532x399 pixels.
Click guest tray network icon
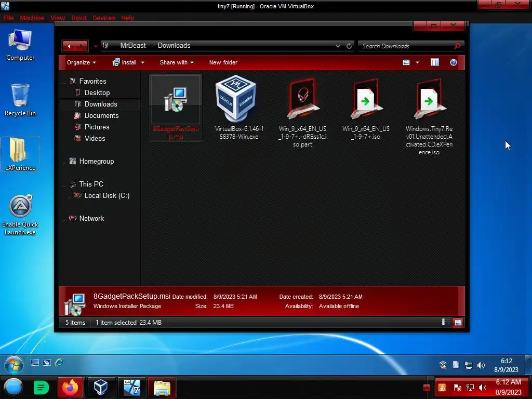[x=468, y=365]
